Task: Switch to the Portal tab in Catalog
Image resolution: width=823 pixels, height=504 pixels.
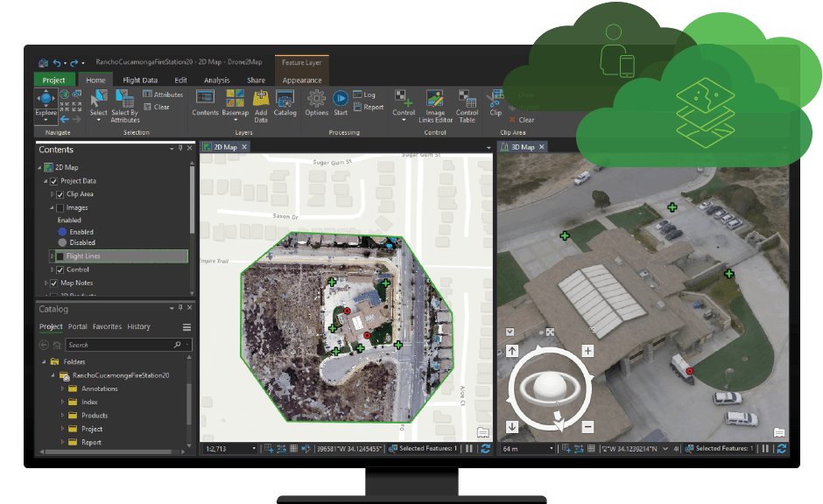Action: tap(78, 326)
